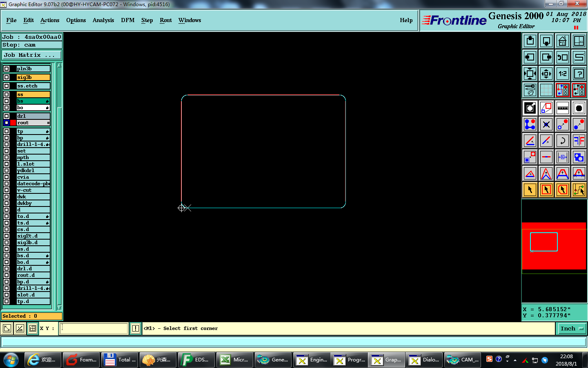Select the bs layer name
588x368 pixels.
point(33,101)
